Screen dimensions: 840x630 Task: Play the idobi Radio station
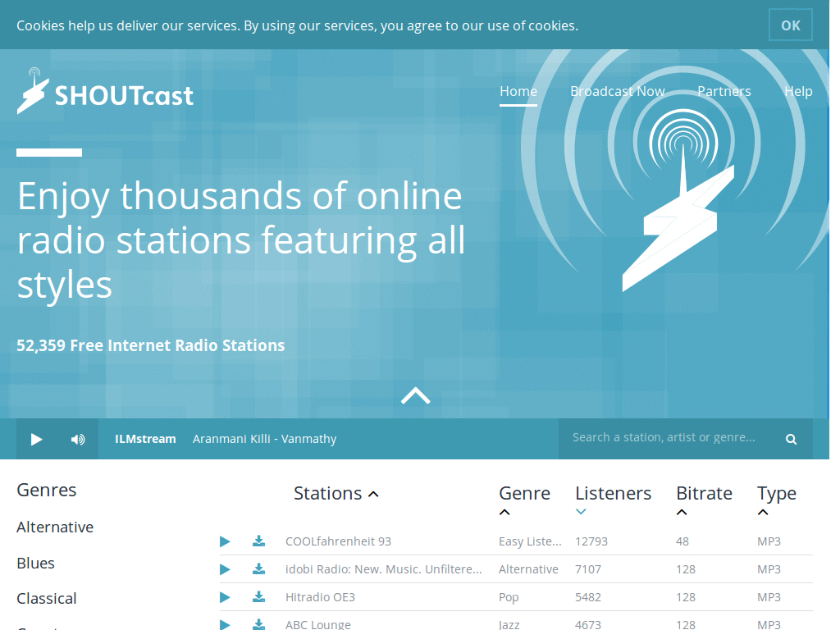(225, 568)
